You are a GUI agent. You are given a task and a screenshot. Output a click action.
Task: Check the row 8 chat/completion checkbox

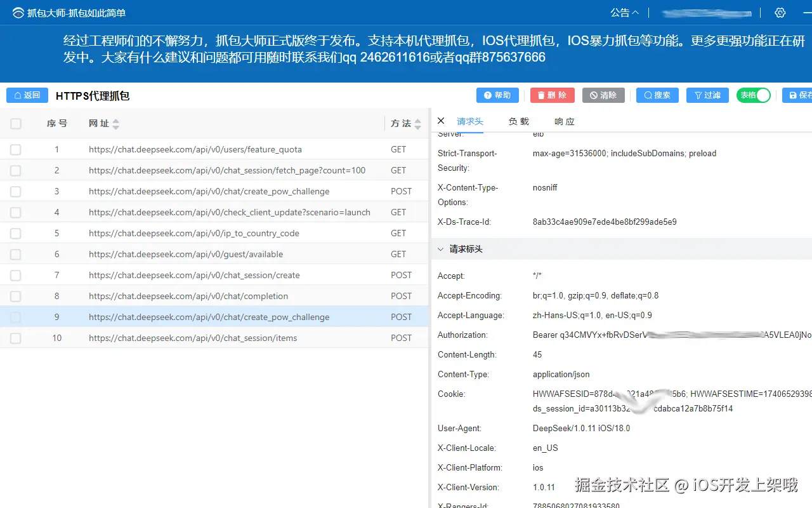[x=16, y=297]
